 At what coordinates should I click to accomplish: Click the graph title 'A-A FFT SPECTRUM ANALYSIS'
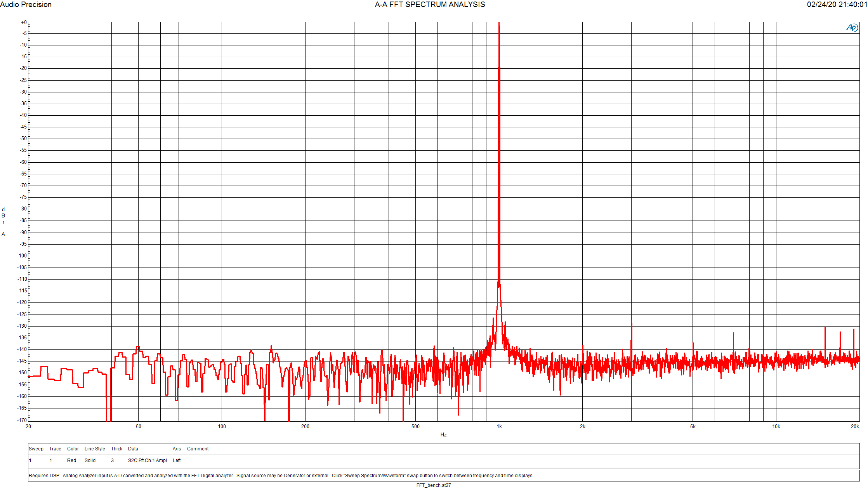[x=430, y=5]
